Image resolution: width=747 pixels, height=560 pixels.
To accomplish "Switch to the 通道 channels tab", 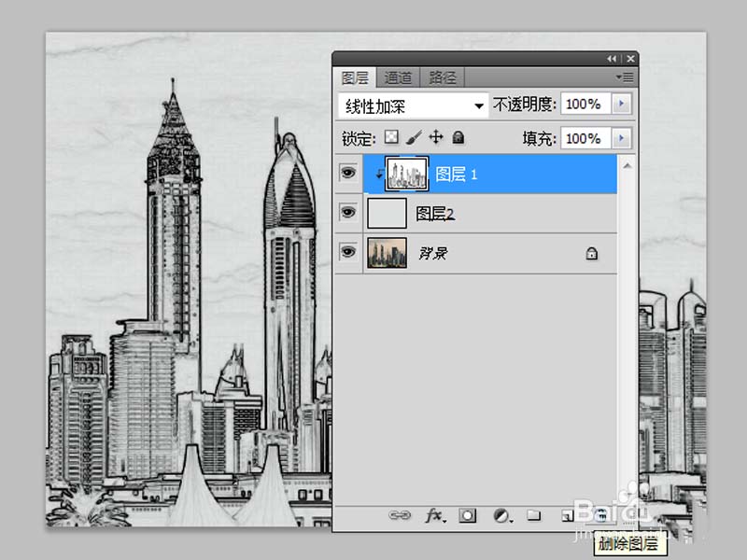I will [398, 77].
